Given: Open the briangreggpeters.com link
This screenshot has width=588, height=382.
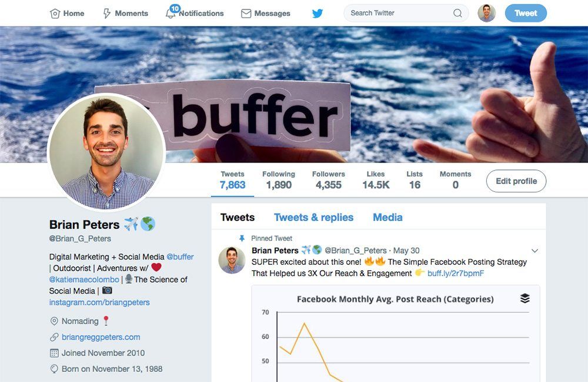Looking at the screenshot, I should click(x=101, y=337).
